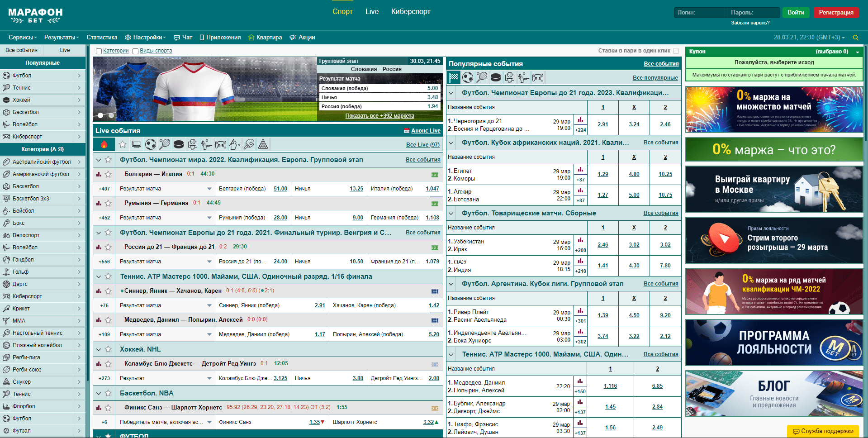Collapse World Cup 2022 qualification live section
The height and width of the screenshot is (438, 868).
pos(99,160)
